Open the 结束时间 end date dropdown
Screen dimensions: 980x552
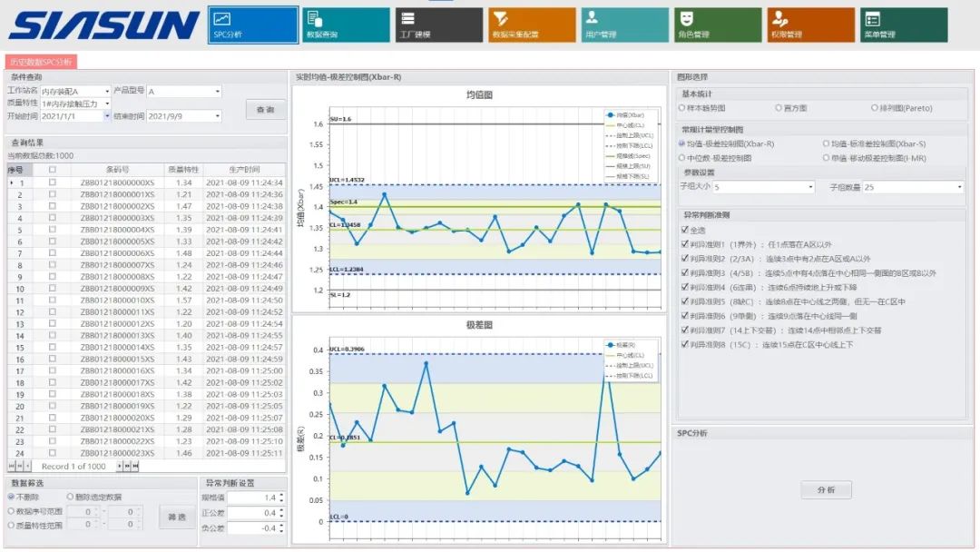(218, 116)
